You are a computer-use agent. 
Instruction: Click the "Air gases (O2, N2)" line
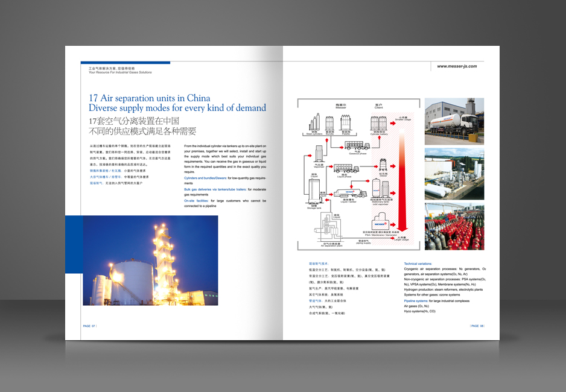click(x=416, y=306)
